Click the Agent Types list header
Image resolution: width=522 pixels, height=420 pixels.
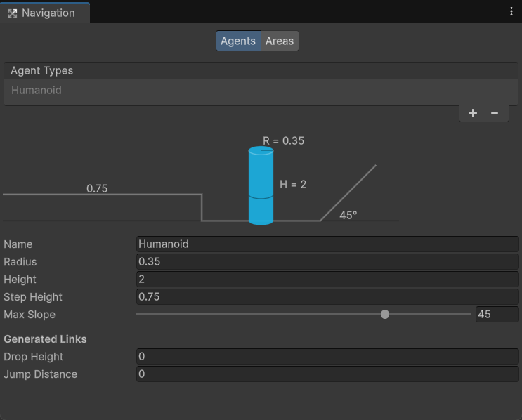coord(42,71)
